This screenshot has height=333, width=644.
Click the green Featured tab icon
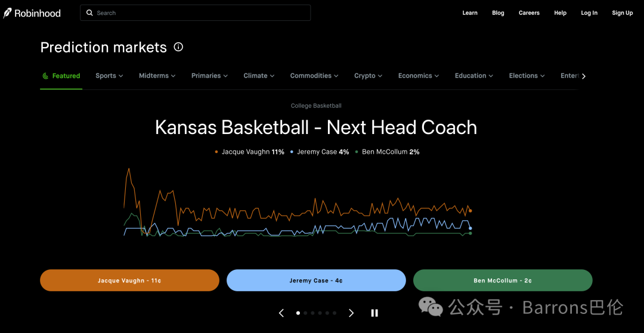point(45,76)
